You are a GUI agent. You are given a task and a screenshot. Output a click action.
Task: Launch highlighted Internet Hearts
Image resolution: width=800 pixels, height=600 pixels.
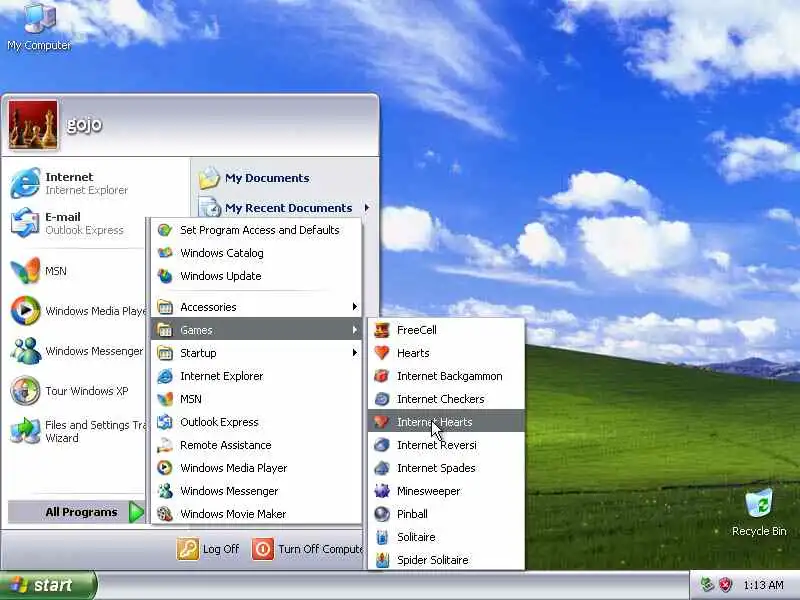tap(446, 422)
